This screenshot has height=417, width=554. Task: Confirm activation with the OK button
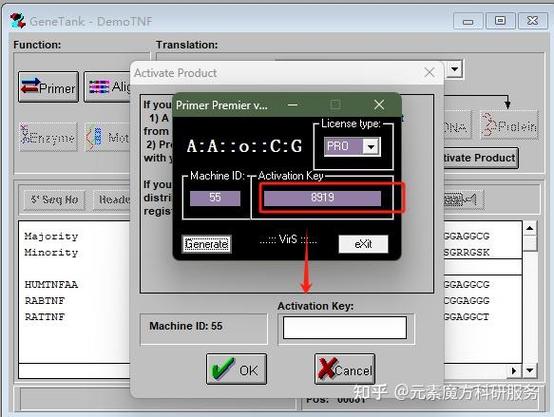236,369
